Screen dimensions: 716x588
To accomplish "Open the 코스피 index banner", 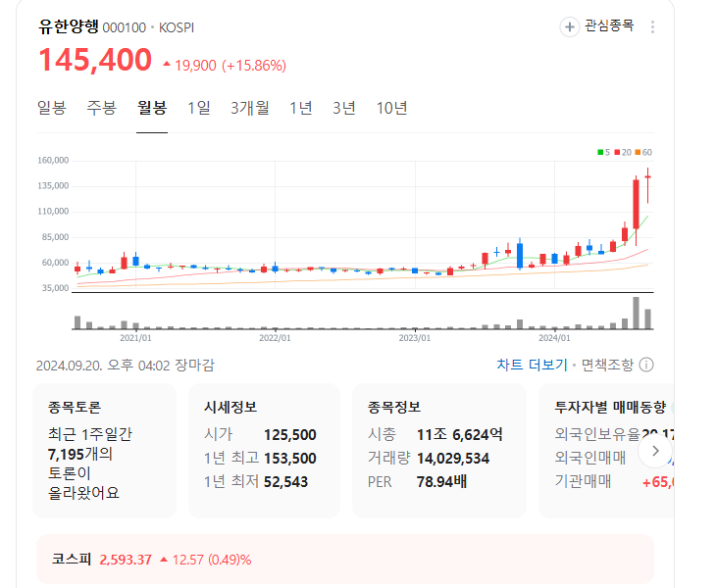I will [x=345, y=560].
